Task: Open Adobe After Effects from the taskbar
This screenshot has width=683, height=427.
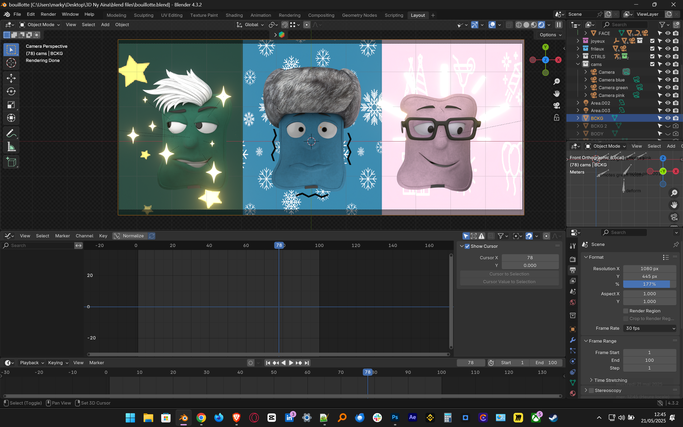Action: tap(412, 418)
